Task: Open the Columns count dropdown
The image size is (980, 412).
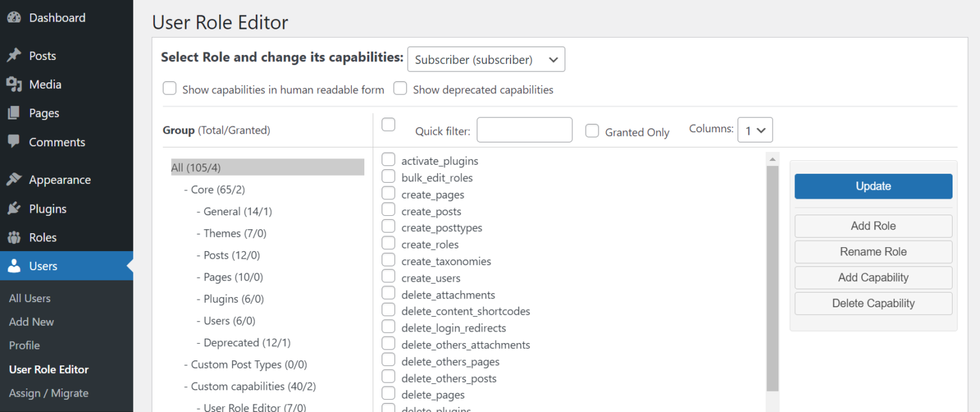Action: pos(755,130)
